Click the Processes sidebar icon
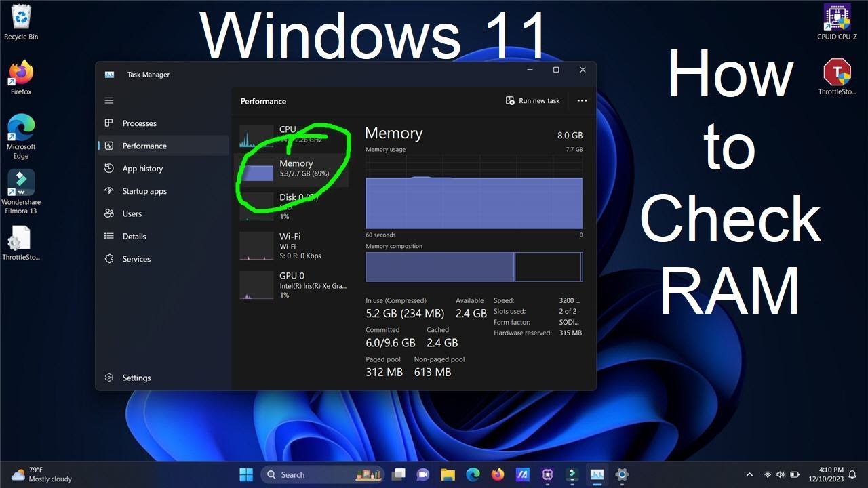Viewport: 868px width, 488px height. [109, 123]
